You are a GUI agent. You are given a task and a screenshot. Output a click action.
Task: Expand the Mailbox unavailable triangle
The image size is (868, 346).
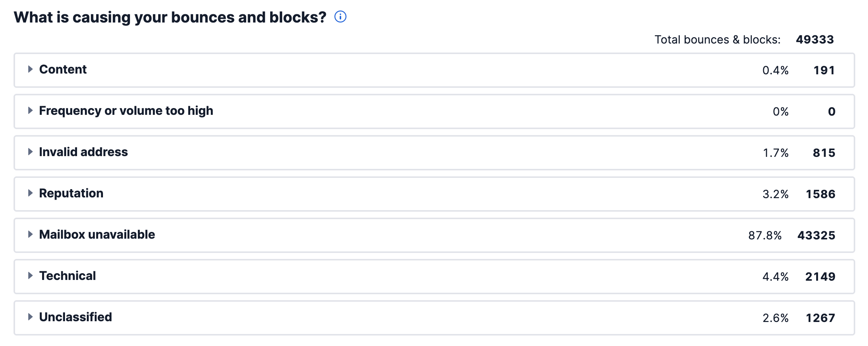pyautogui.click(x=30, y=234)
